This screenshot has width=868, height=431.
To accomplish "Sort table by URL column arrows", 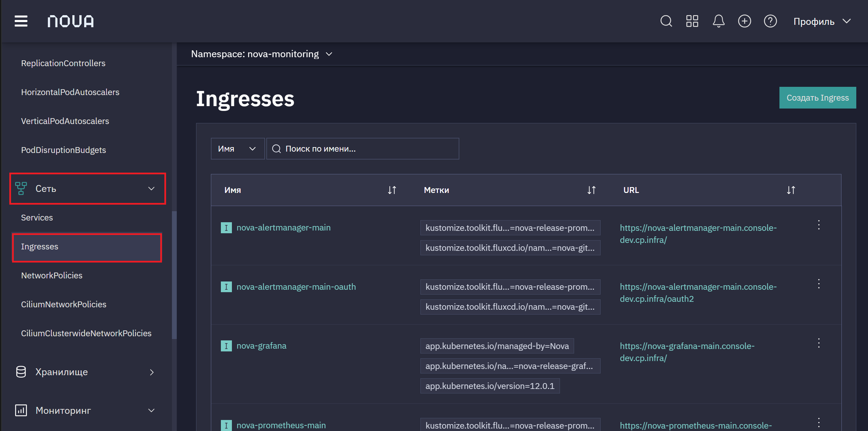I will tap(791, 190).
